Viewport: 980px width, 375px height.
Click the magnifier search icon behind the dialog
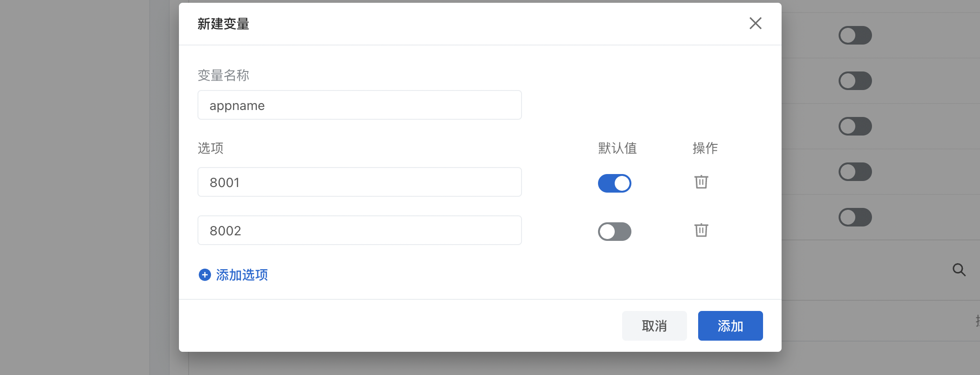(x=959, y=270)
